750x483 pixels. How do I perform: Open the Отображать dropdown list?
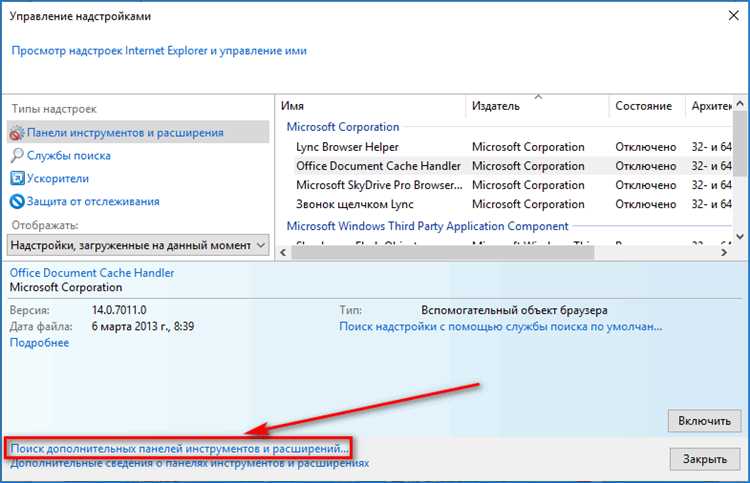coord(261,245)
